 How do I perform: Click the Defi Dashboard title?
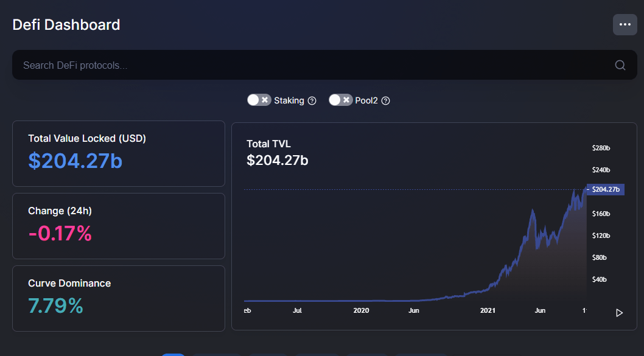click(66, 25)
